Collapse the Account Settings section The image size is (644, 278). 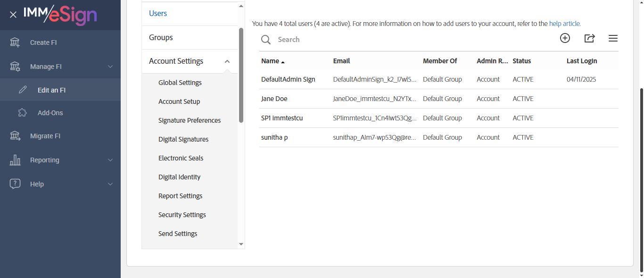click(227, 61)
